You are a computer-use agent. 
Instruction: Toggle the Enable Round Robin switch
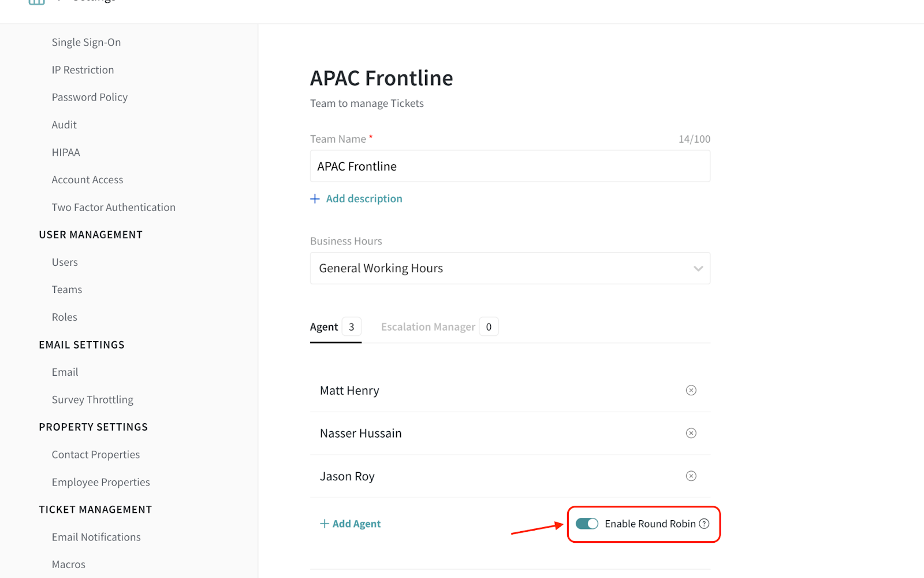(587, 524)
